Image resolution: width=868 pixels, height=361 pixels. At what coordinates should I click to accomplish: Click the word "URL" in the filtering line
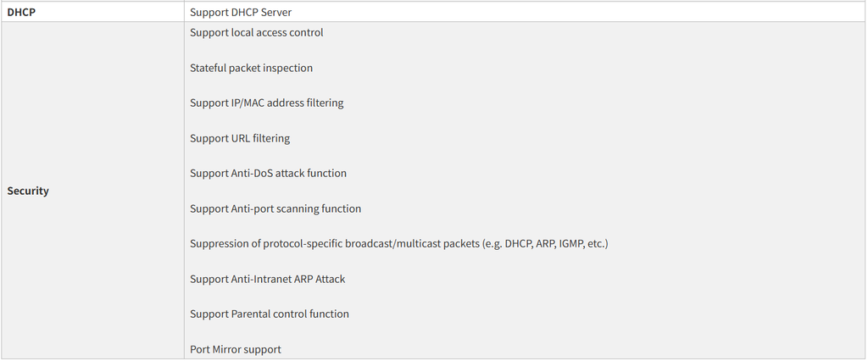pyautogui.click(x=241, y=138)
